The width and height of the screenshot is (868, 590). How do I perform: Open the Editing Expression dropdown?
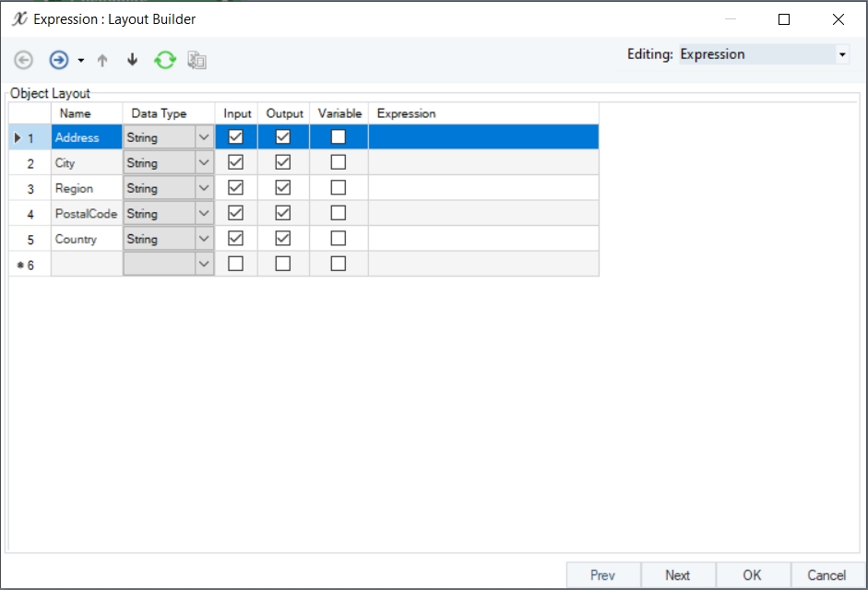(x=841, y=55)
